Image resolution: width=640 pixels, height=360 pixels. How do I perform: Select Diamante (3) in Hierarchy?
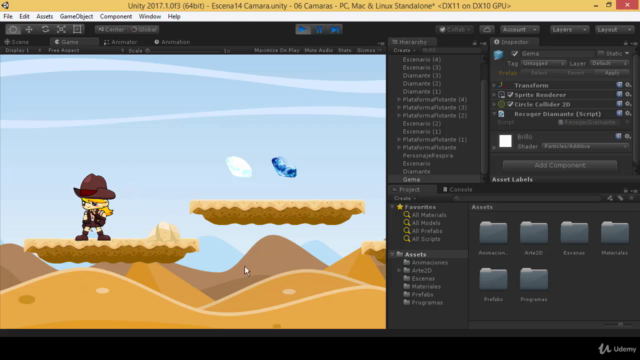(x=422, y=76)
